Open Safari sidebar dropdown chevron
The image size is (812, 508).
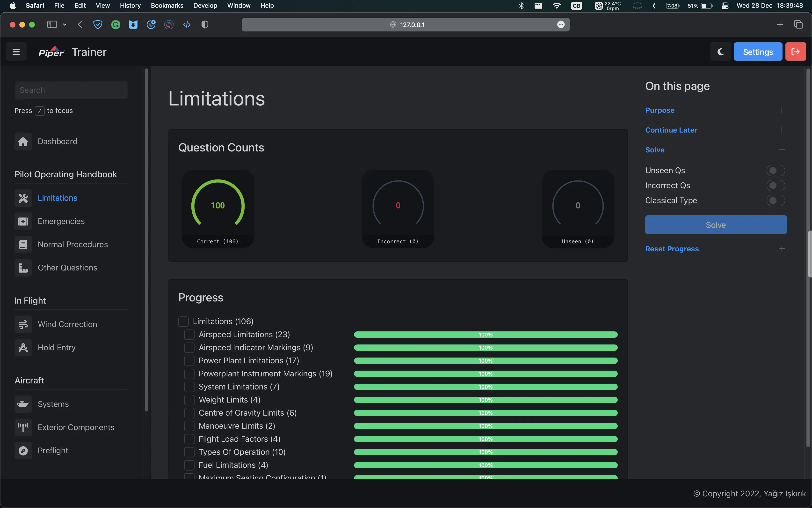coord(65,24)
